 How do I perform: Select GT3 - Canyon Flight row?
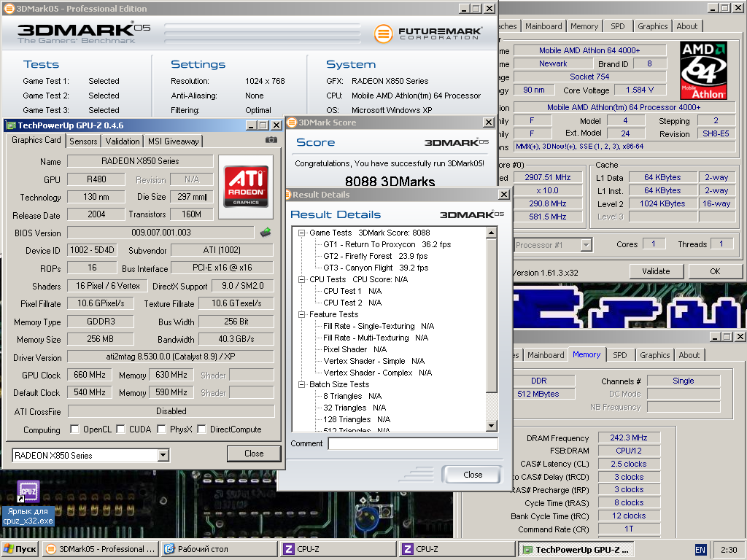click(376, 268)
